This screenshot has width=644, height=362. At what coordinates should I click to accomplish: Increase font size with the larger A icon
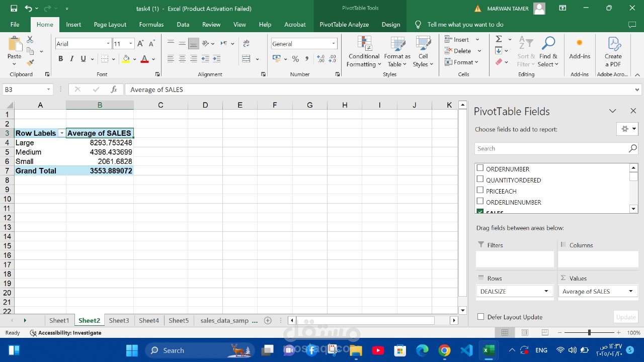[x=140, y=44]
